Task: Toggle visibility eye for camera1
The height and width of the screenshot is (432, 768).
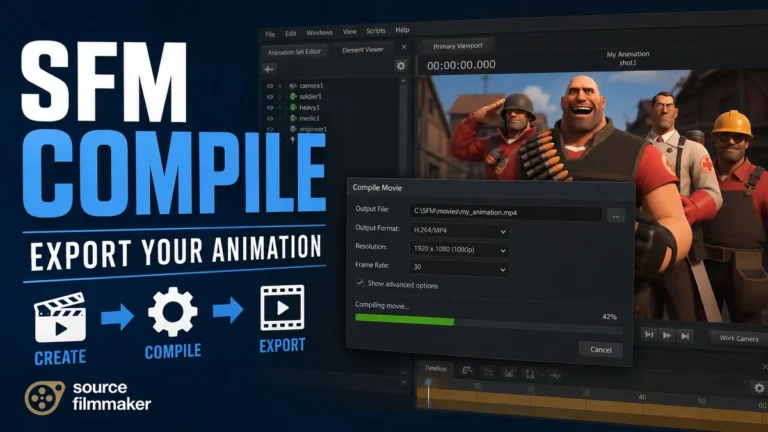Action: pyautogui.click(x=269, y=86)
